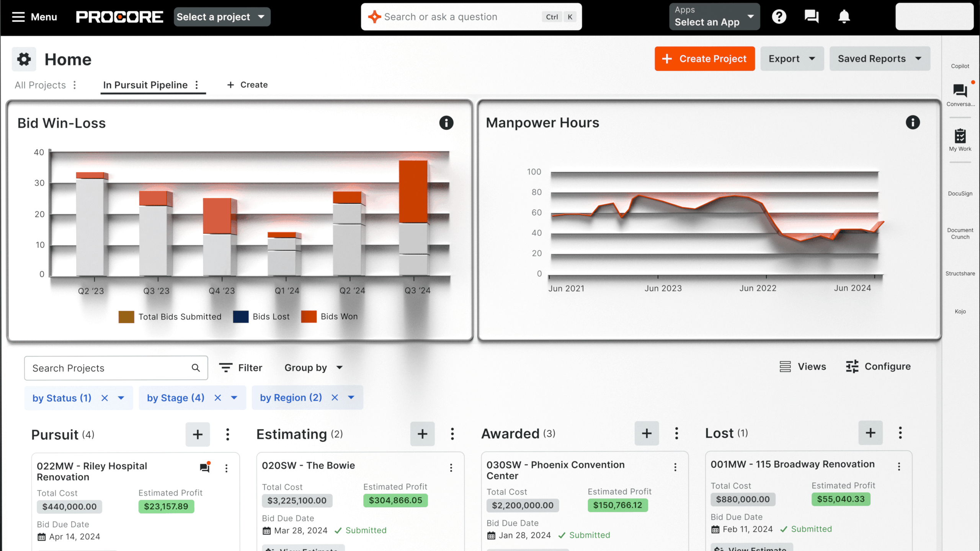
Task: Open Conversations in the right sidebar
Action: point(960,95)
